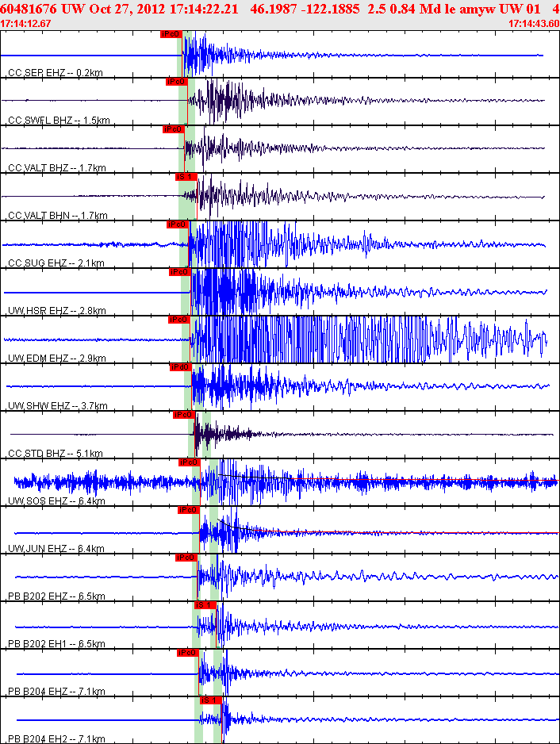Click the iPc0 pick marker on CC SUG EHZ

coord(178,224)
